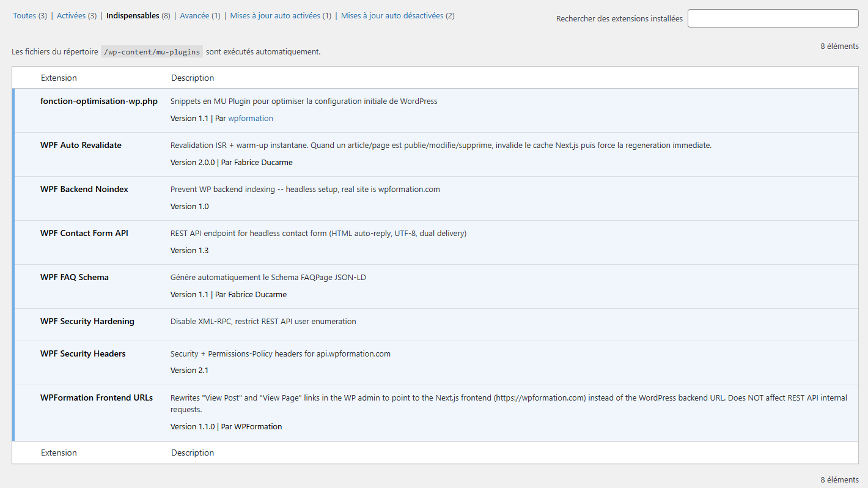The image size is (868, 488).
Task: Filter plugins by Activées
Action: click(x=71, y=16)
